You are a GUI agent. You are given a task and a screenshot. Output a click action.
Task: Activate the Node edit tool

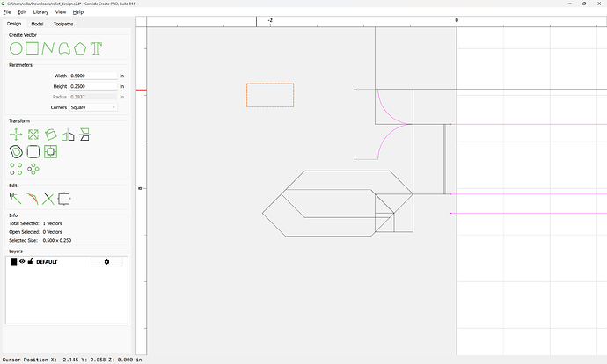point(16,199)
